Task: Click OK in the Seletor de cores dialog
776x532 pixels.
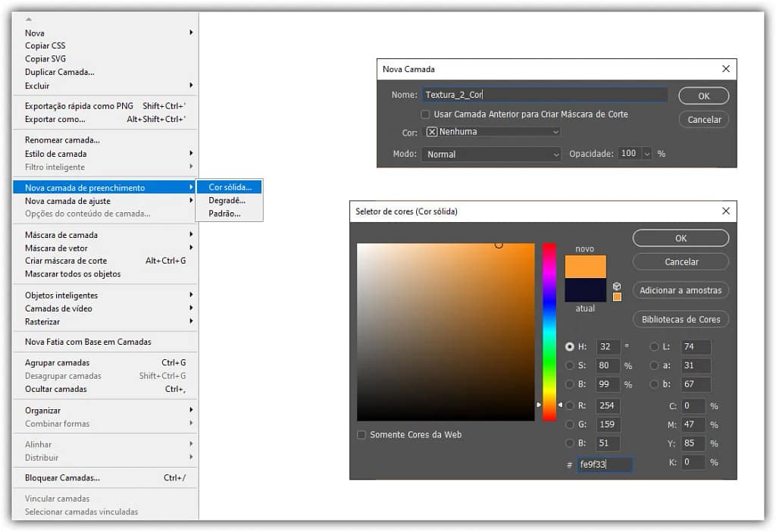Action: [x=681, y=238]
